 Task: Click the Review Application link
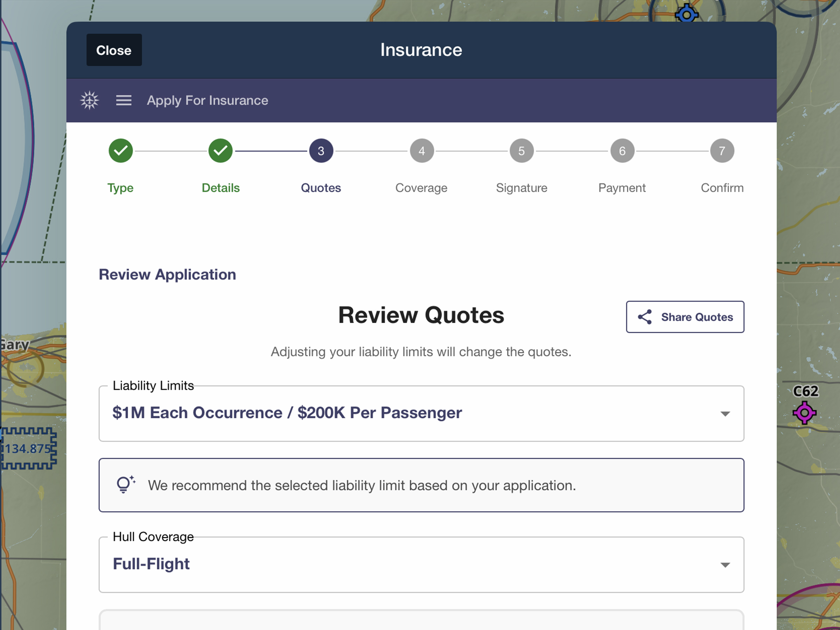point(167,274)
